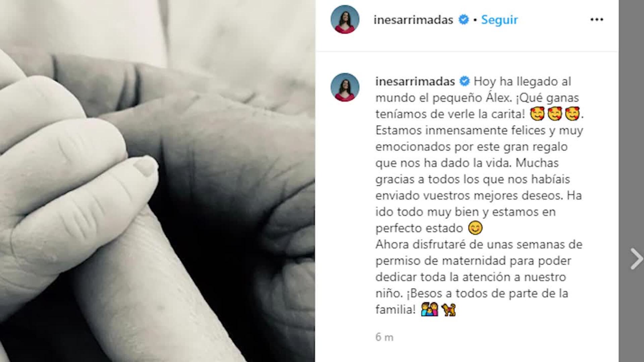Click the word Álex in the caption
Screen dimensions: 644x362
499,98
